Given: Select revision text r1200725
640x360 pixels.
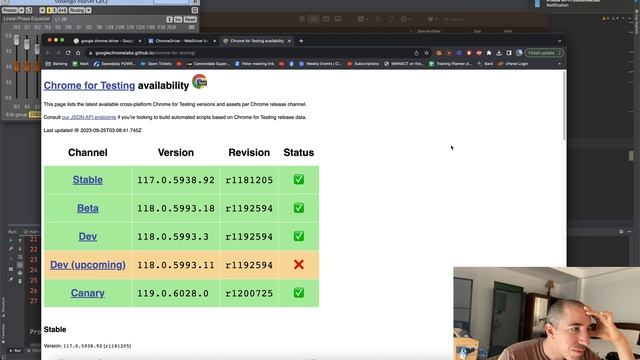Looking at the screenshot, I should pyautogui.click(x=249, y=293).
